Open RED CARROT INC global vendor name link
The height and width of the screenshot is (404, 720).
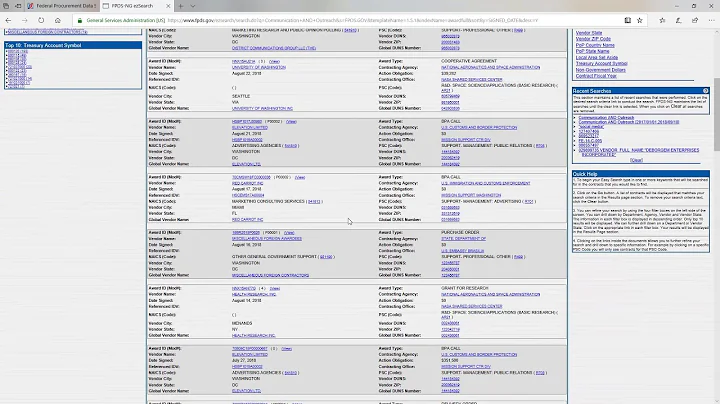click(247, 219)
